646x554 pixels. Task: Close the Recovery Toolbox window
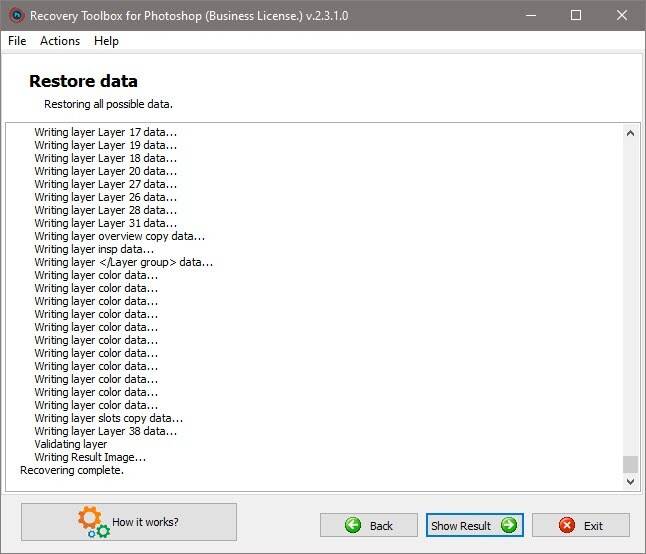coord(622,15)
